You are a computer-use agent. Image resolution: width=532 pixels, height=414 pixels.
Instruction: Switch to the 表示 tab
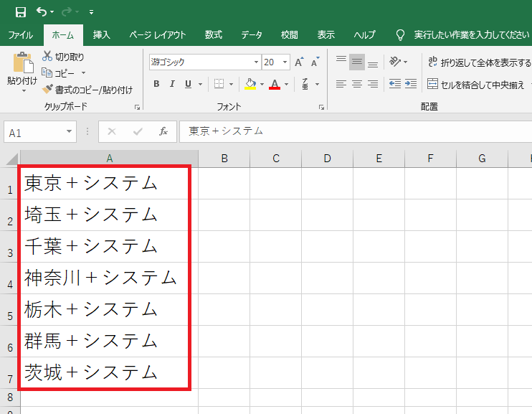coord(326,34)
